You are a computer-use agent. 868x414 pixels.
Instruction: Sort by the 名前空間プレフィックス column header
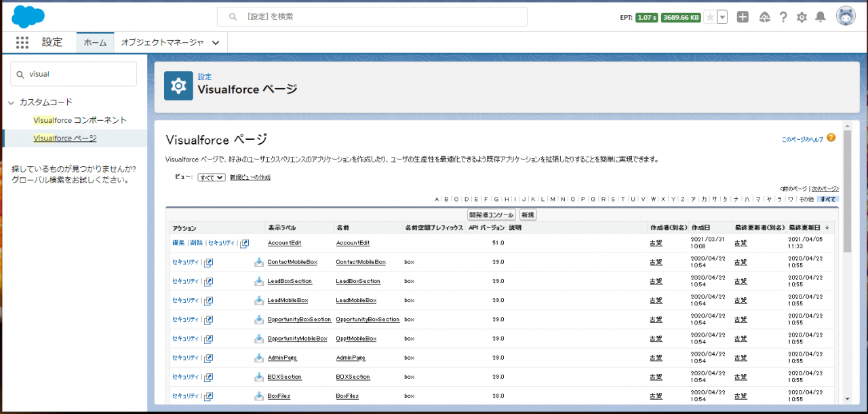pos(434,227)
